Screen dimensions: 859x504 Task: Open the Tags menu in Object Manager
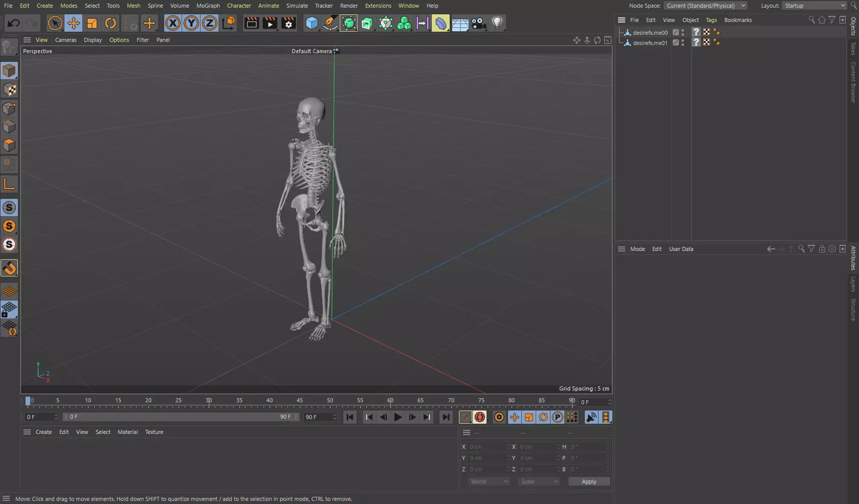coord(711,20)
